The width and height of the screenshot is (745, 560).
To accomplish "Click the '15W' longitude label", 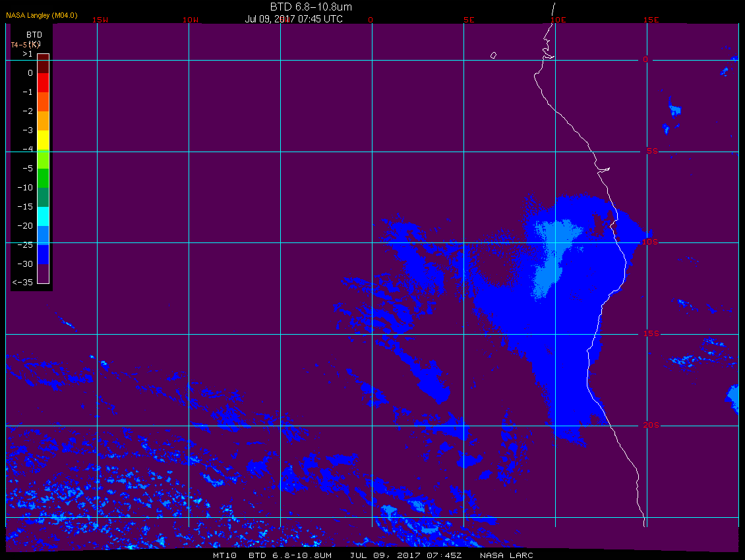I will (100, 20).
